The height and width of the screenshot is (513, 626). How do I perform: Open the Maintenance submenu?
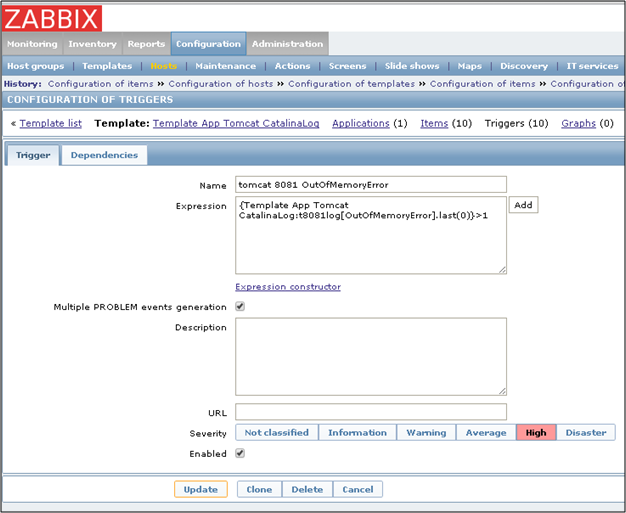226,66
